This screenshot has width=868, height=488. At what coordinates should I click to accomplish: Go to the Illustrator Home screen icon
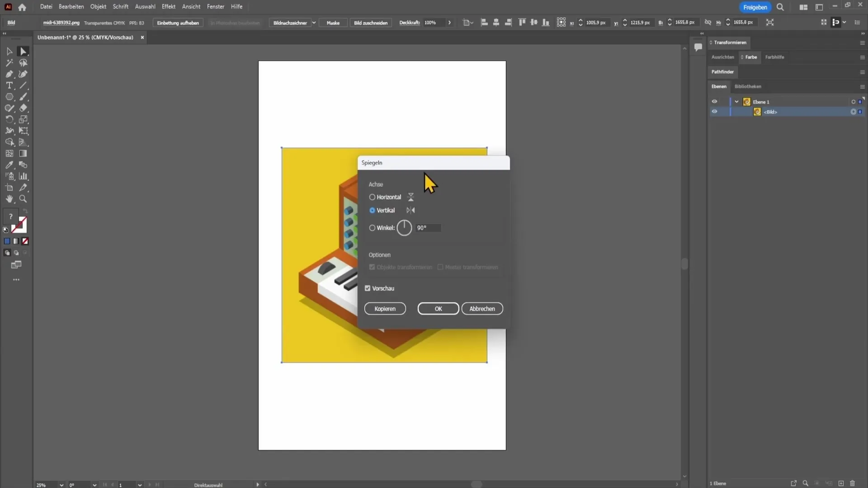pos(22,7)
